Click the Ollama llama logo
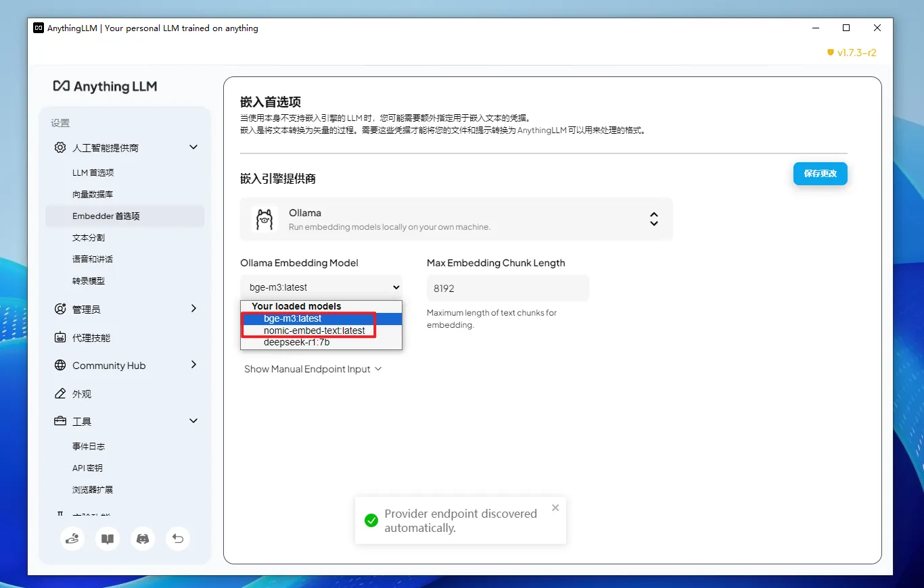The width and height of the screenshot is (924, 588). coord(264,219)
